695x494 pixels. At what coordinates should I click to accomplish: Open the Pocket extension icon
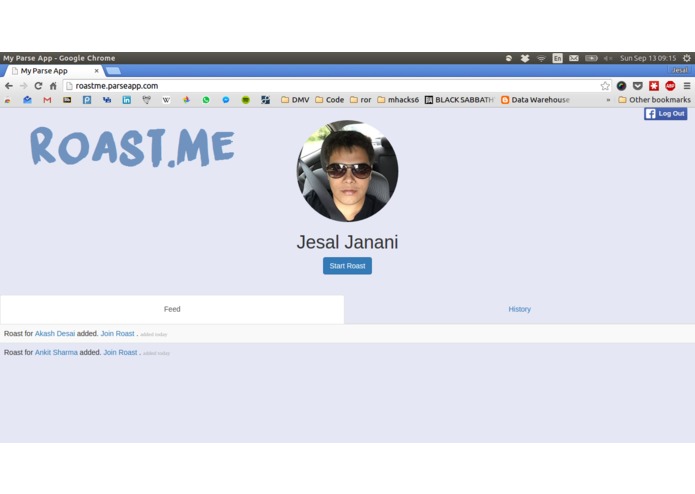[638, 86]
